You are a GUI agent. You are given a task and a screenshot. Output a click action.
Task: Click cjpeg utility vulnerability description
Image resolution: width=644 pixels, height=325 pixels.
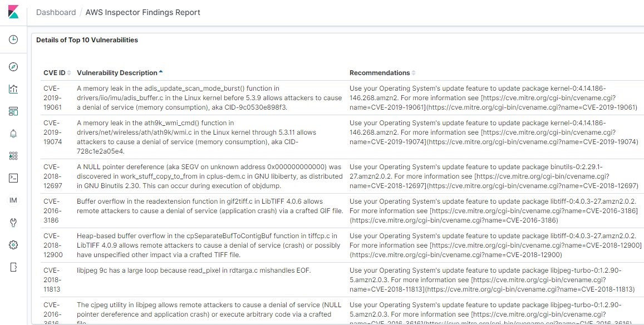pyautogui.click(x=209, y=314)
